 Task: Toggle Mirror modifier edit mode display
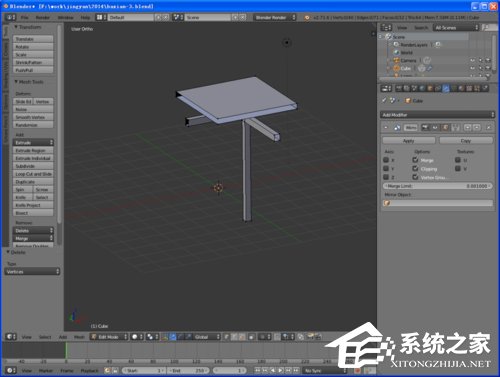tap(445, 127)
